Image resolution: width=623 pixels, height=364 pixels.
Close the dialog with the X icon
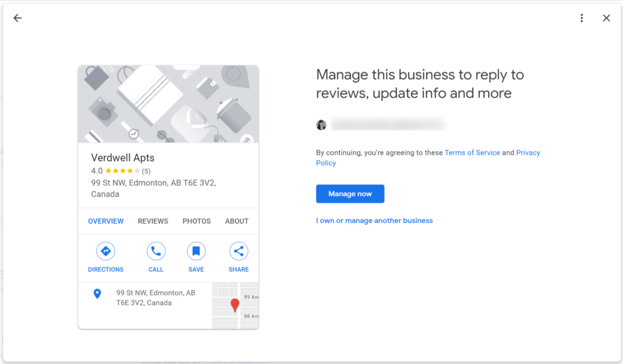(x=606, y=18)
